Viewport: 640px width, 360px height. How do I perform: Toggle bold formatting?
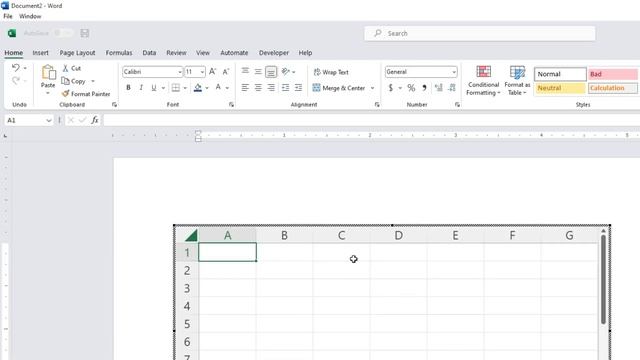(128, 87)
